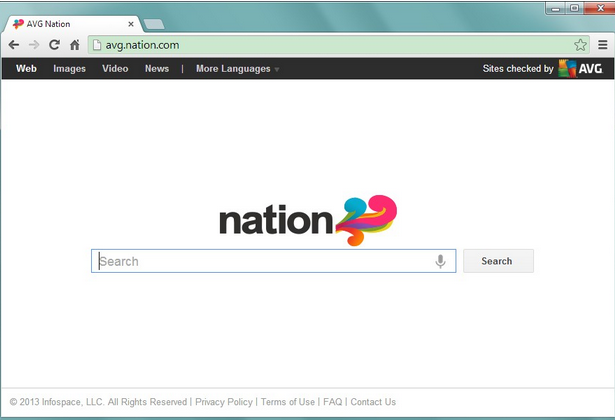Click the Search button
615x420 pixels.
click(x=498, y=261)
